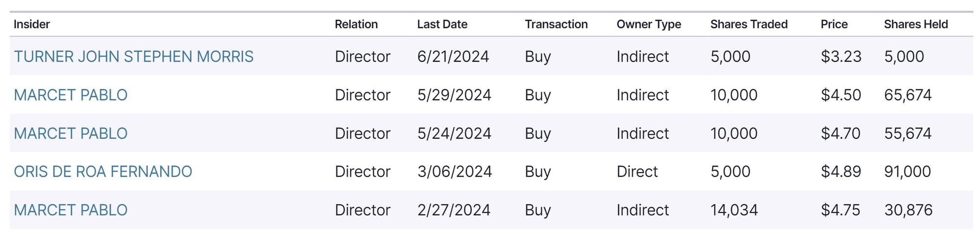Select the Direct owner type cell

[637, 171]
